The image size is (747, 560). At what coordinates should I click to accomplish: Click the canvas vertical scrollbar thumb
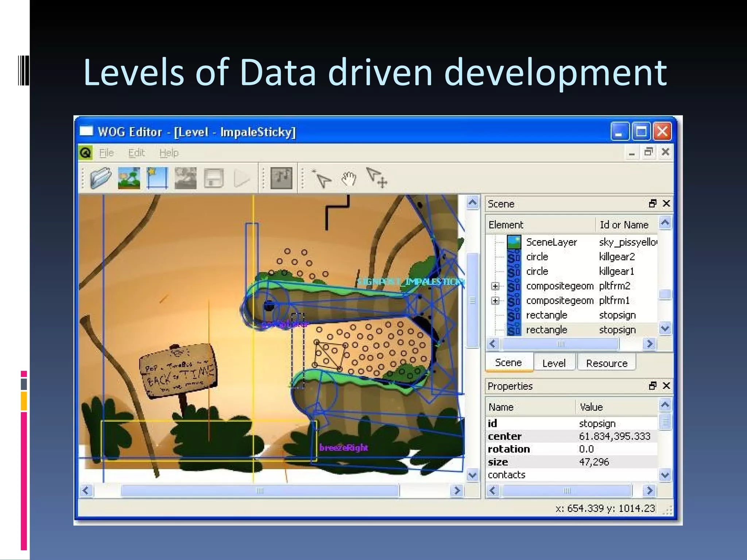pos(473,300)
